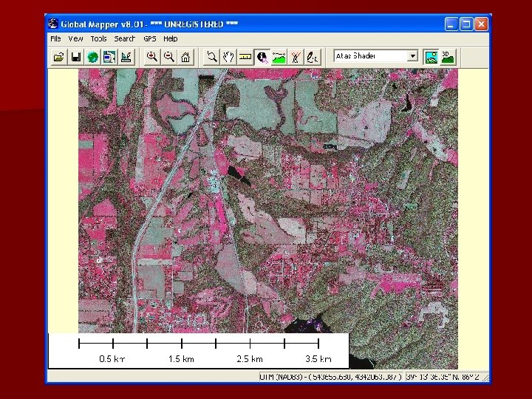This screenshot has width=532, height=399.
Task: Toggle the 3D view button
Action: (447, 56)
